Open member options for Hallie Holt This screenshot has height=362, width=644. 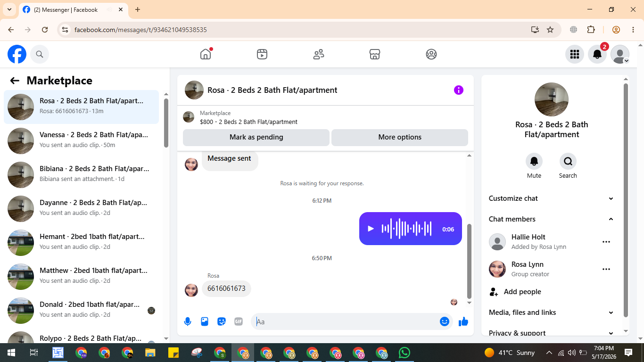pos(606,242)
